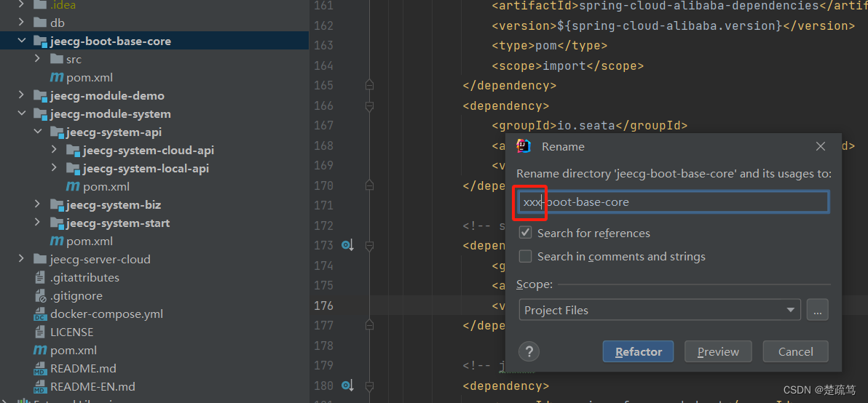Viewport: 868px width, 403px height.
Task: Click the docker-compose.yml file icon
Action: (x=40, y=314)
